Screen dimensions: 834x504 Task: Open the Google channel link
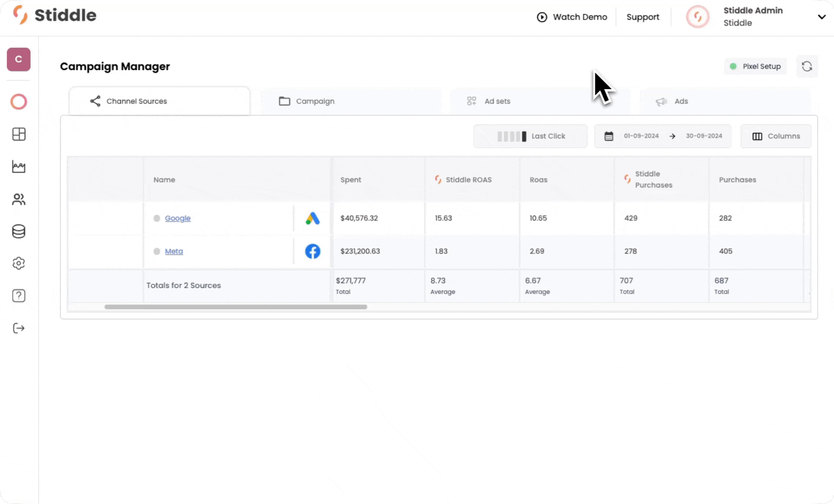178,218
